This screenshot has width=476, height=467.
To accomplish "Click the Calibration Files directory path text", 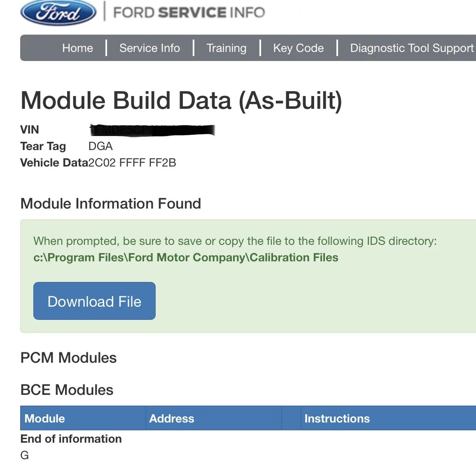I will [186, 258].
